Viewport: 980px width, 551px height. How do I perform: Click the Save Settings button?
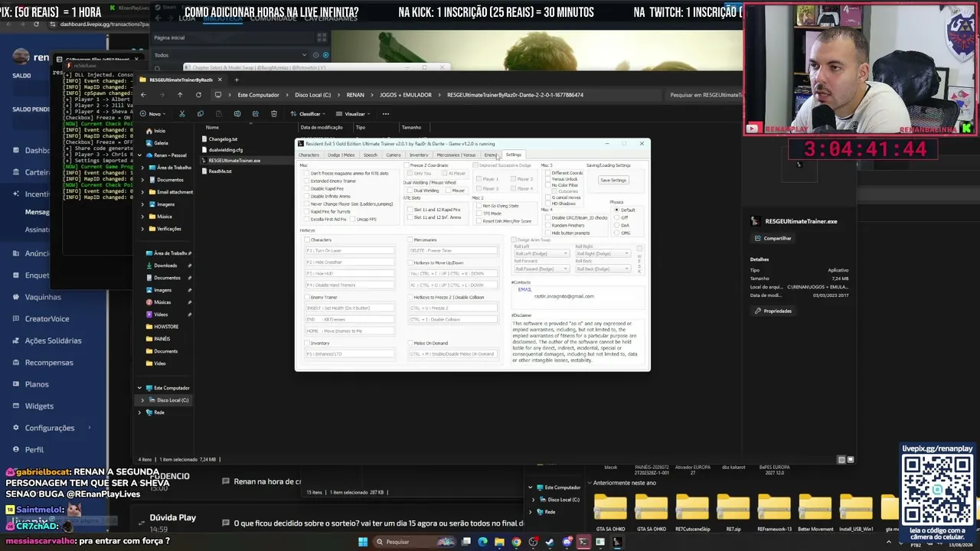613,180
